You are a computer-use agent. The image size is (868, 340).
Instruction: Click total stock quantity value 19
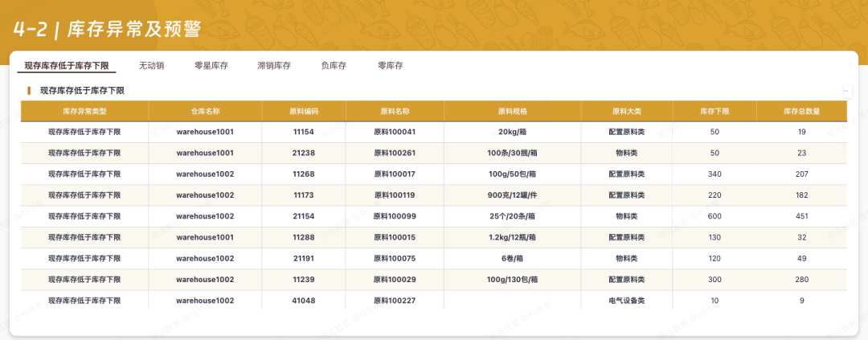click(x=801, y=132)
